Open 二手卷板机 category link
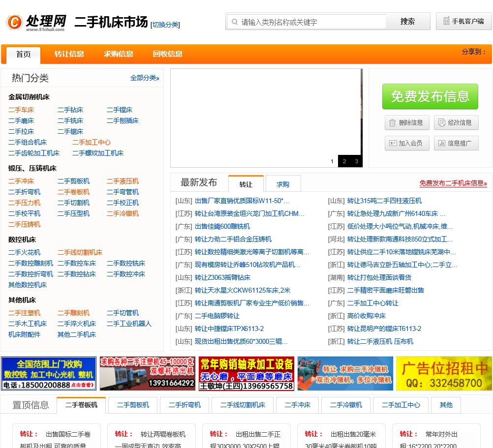The width and height of the screenshot is (493, 448). 74,192
